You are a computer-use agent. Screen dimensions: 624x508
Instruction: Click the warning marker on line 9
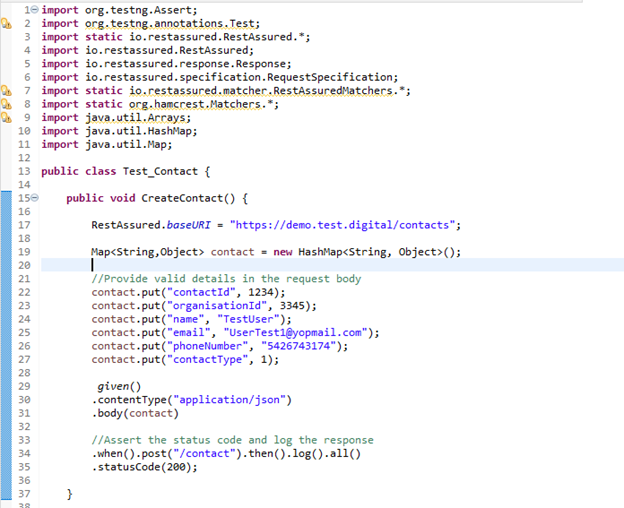click(6, 118)
